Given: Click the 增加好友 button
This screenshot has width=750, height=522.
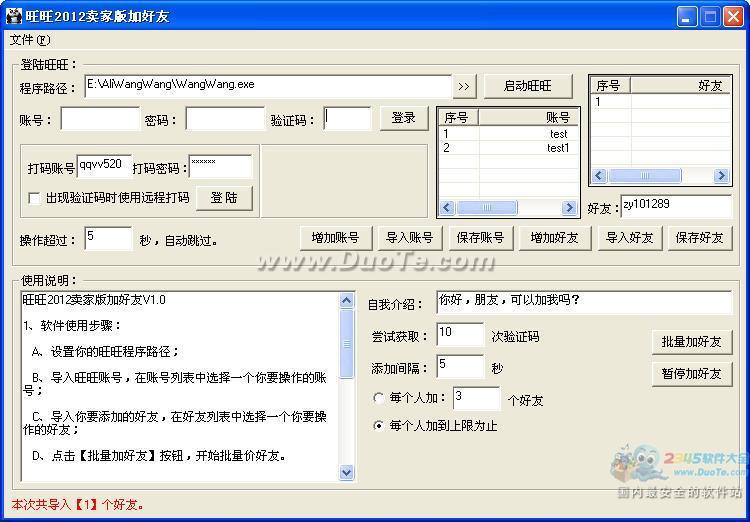Looking at the screenshot, I should (x=555, y=238).
